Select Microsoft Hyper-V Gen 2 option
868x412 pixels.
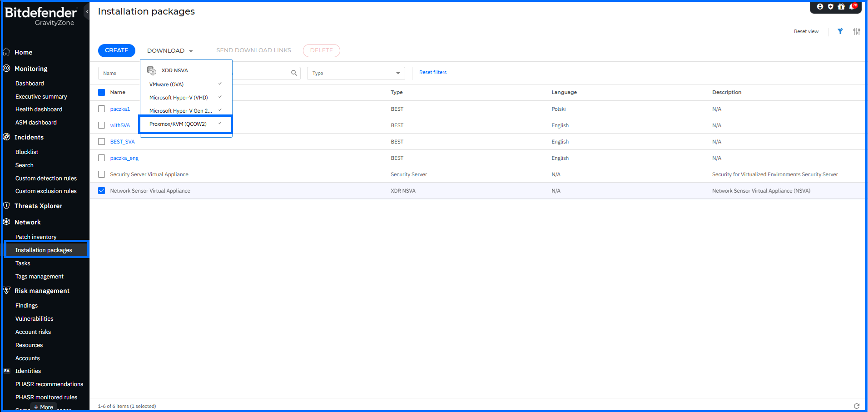(x=186, y=111)
